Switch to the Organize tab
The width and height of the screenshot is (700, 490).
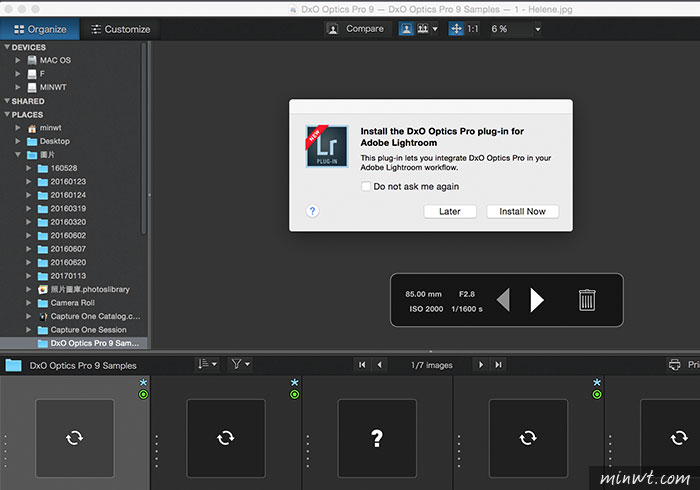[40, 29]
